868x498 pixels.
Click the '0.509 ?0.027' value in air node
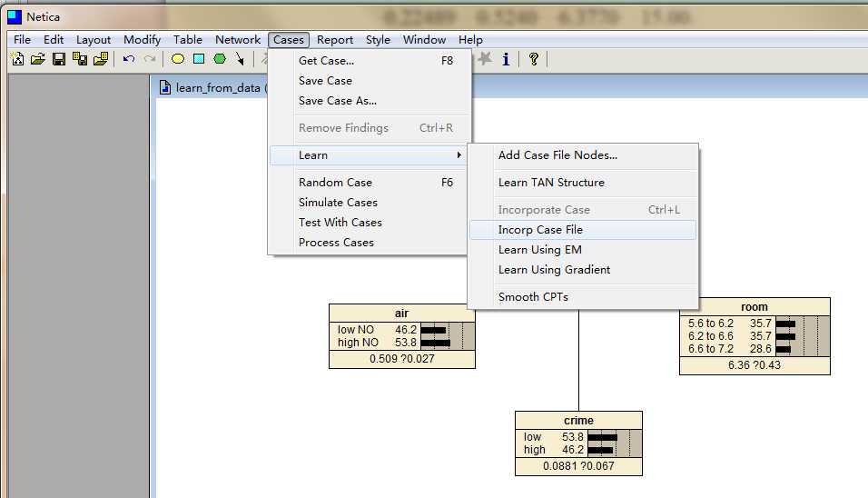coord(402,359)
